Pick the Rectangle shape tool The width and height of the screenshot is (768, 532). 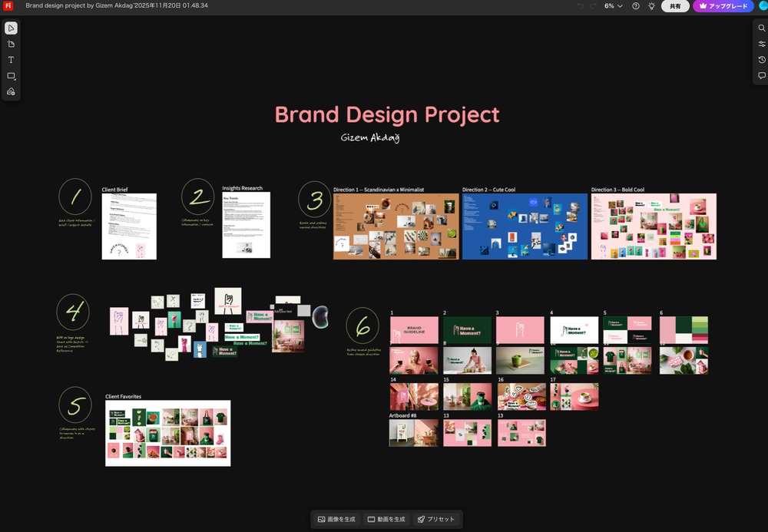[x=11, y=76]
